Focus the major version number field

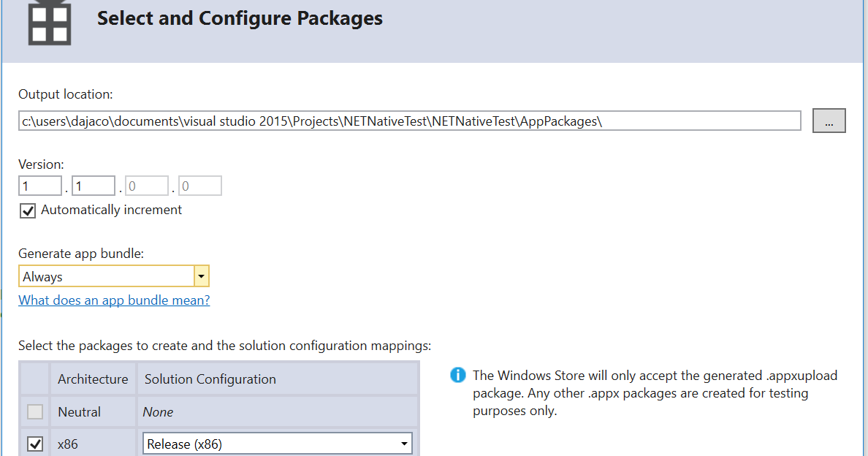pyautogui.click(x=40, y=186)
